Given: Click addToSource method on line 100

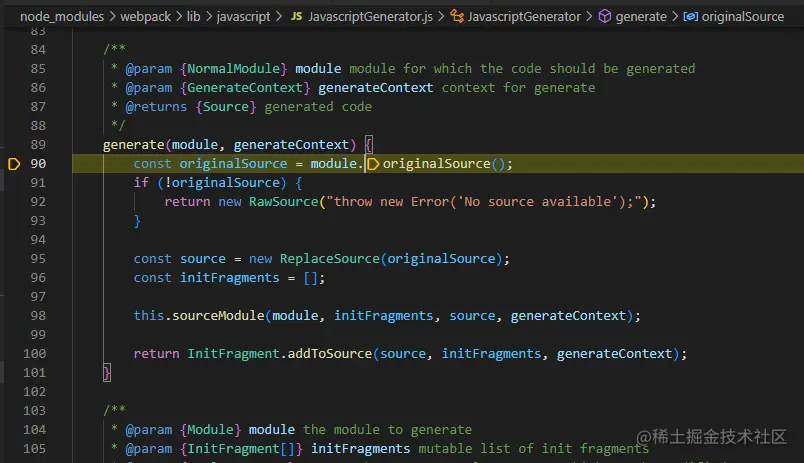Looking at the screenshot, I should tap(330, 353).
